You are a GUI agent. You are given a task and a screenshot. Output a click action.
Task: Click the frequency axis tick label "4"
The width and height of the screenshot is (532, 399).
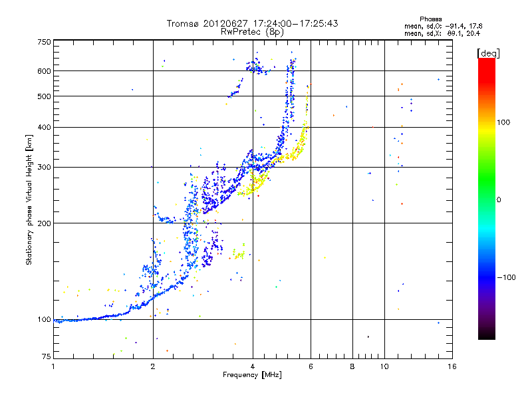tap(253, 366)
